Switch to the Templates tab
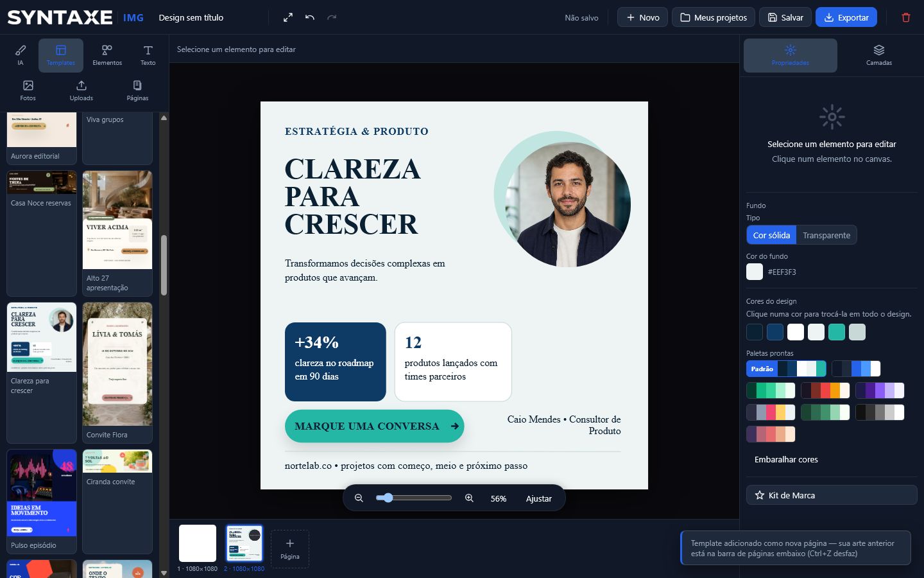Image resolution: width=924 pixels, height=578 pixels. tap(61, 55)
